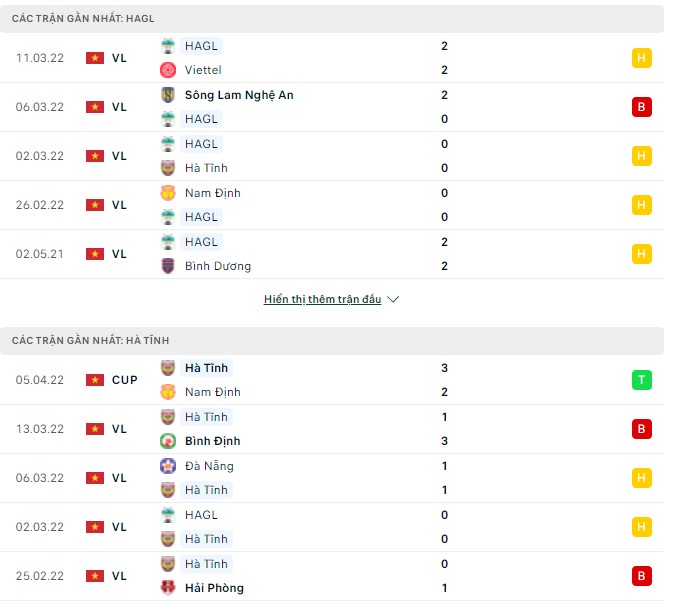Click the Viettel club logo icon
The image size is (675, 613).
pyautogui.click(x=168, y=70)
